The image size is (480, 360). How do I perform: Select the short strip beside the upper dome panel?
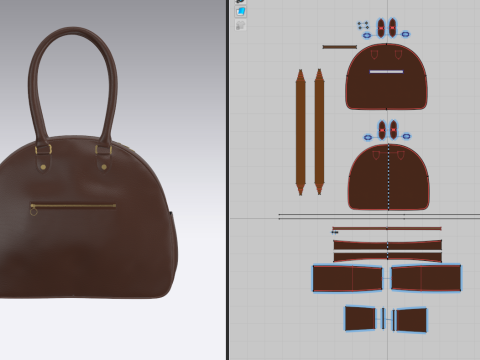click(x=340, y=47)
